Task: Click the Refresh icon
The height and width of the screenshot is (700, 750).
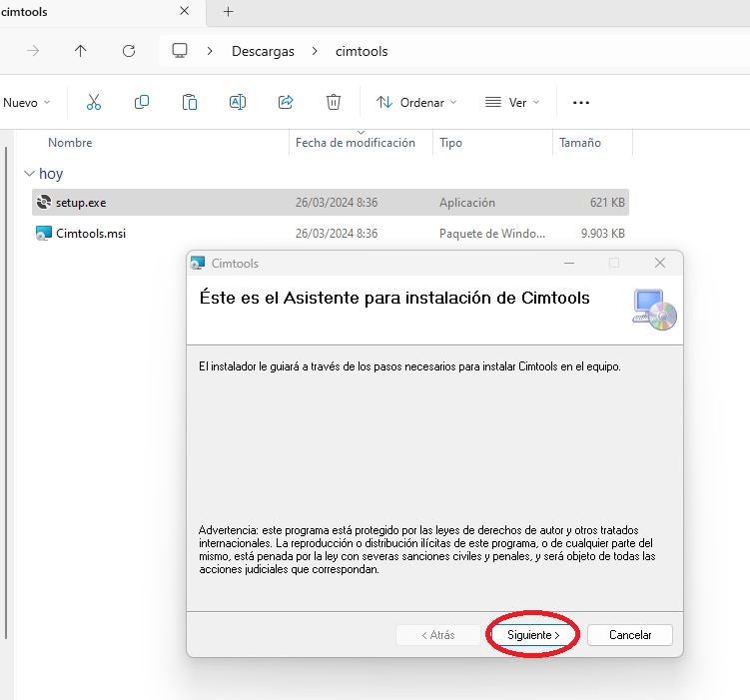Action: click(x=129, y=51)
